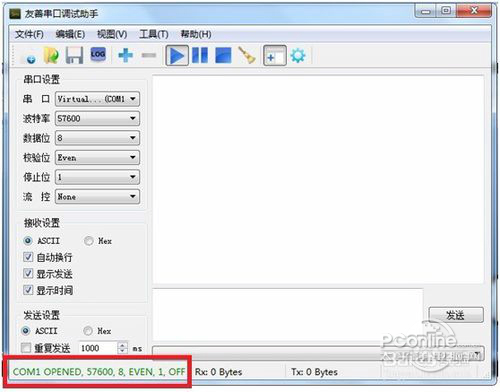Click inside the receive display area
This screenshot has height=392, width=500.
(318, 179)
